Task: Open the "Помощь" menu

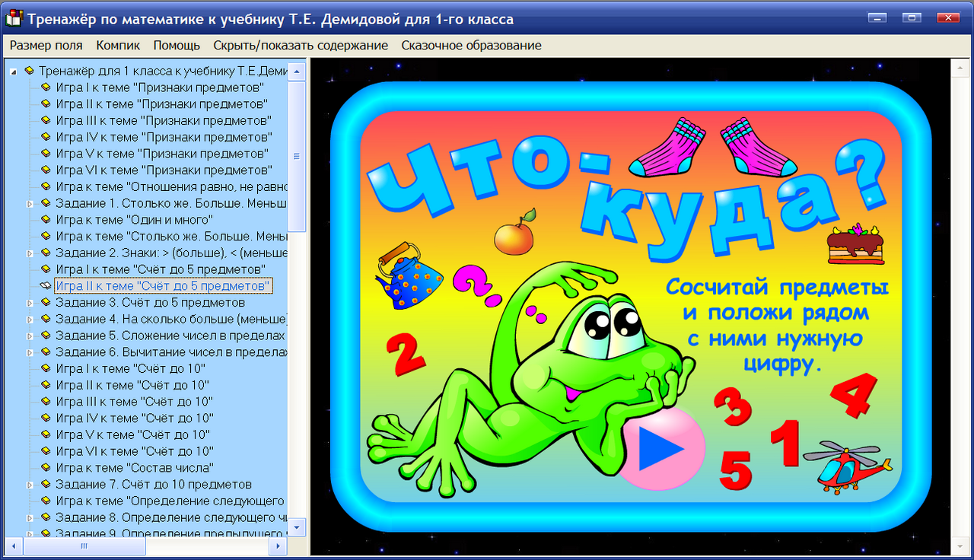Action: pos(176,45)
